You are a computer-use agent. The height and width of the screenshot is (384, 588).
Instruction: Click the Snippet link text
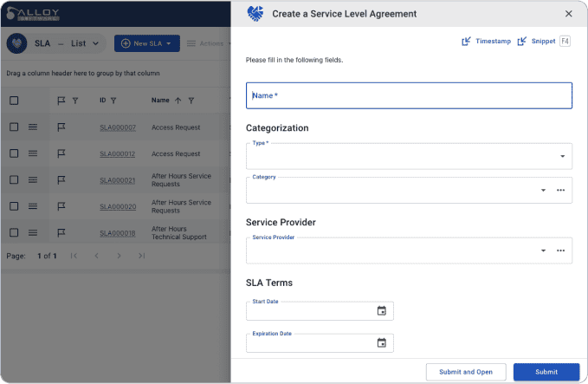543,42
